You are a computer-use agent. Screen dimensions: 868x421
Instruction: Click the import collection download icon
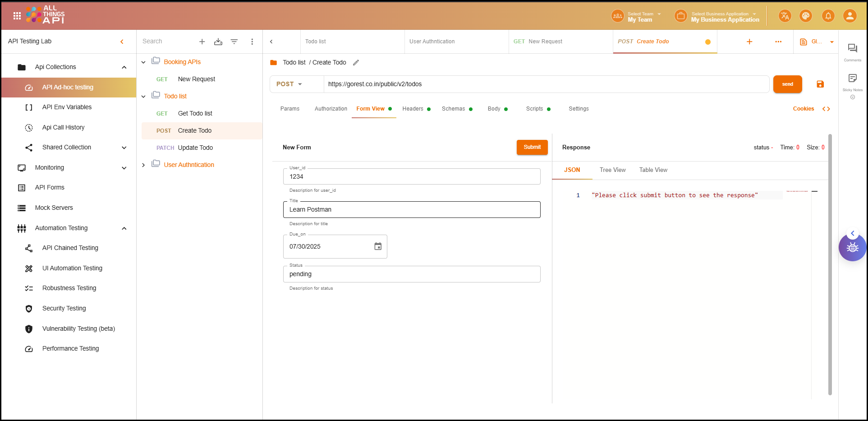point(218,42)
